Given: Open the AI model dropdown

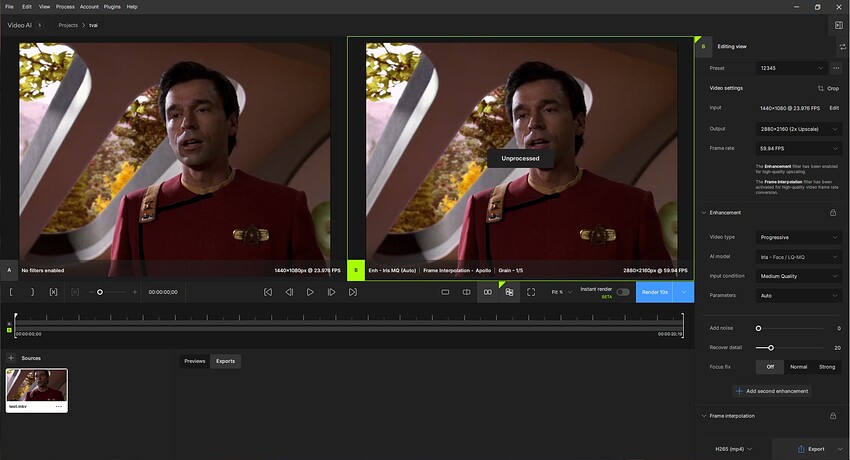Looking at the screenshot, I should (798, 256).
